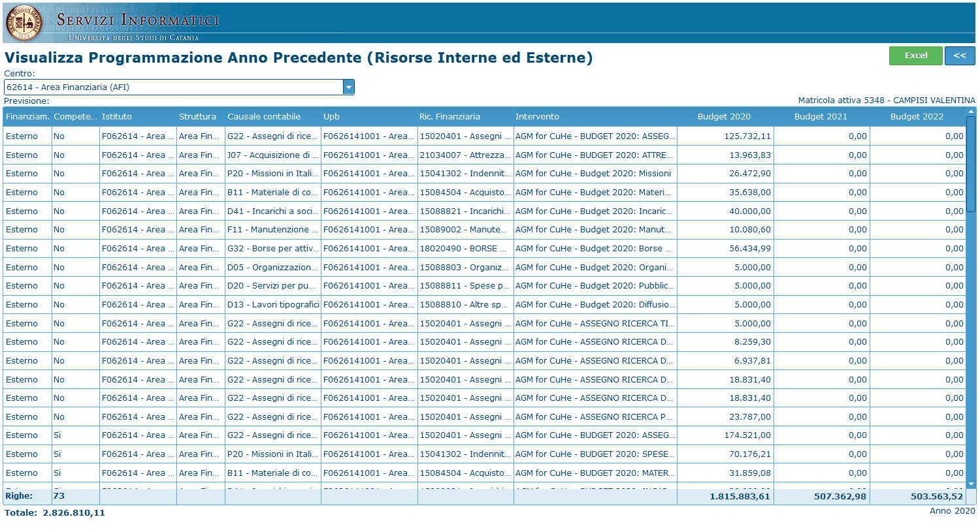
Task: Select cell 'F11 - Manutenzione ...'
Action: pos(273,230)
